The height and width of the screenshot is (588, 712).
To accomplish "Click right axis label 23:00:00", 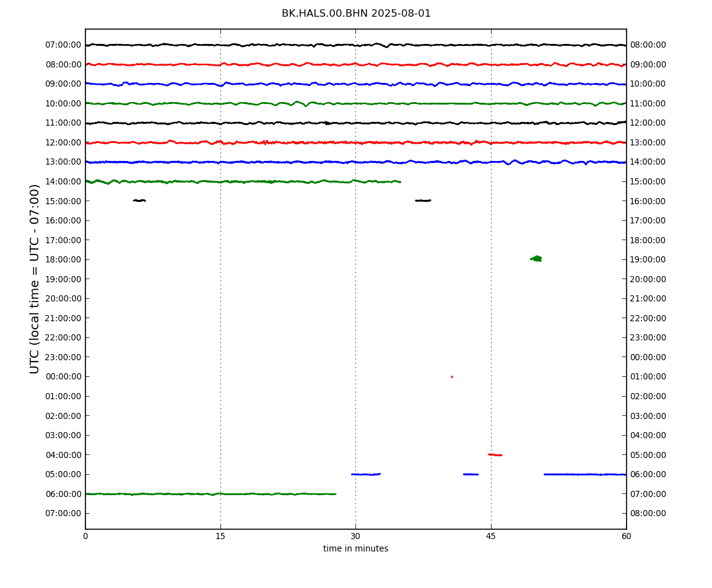I will pos(648,337).
